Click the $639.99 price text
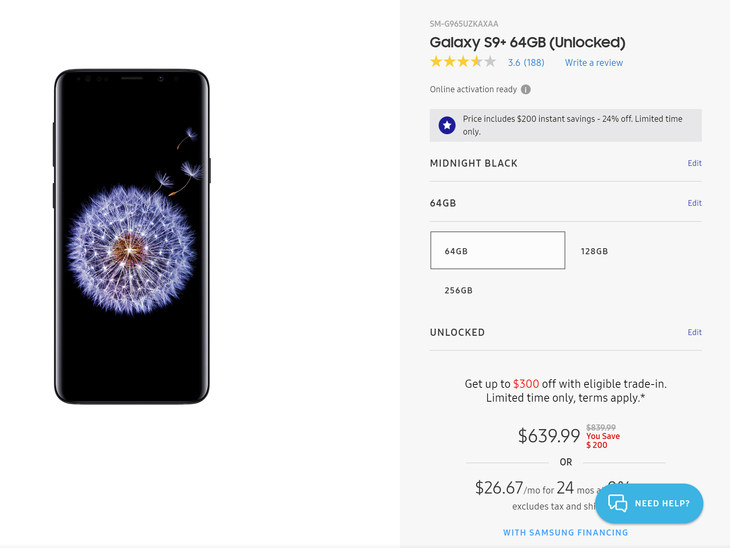This screenshot has height=548, width=730. click(549, 436)
